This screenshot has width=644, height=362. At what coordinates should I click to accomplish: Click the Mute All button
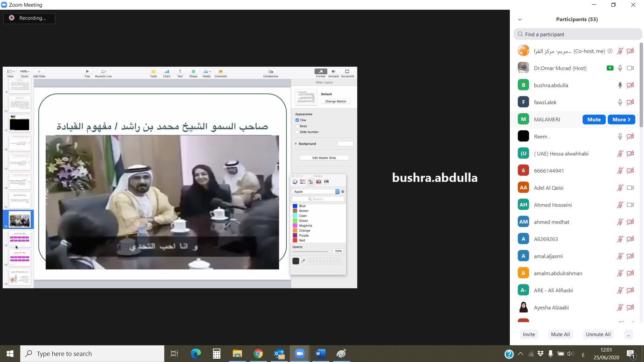pos(560,335)
